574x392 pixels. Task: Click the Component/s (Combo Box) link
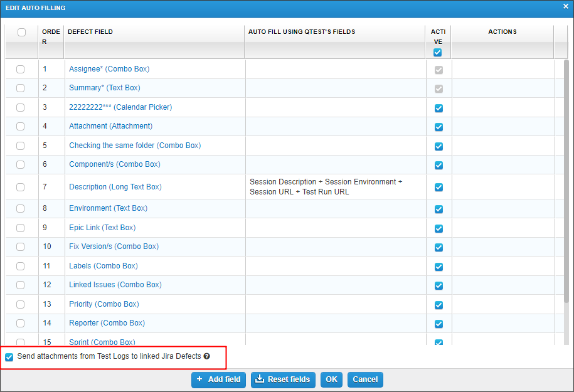(114, 164)
